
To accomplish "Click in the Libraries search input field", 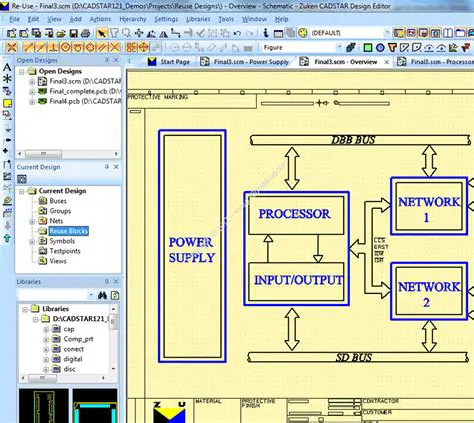I will 53,295.
